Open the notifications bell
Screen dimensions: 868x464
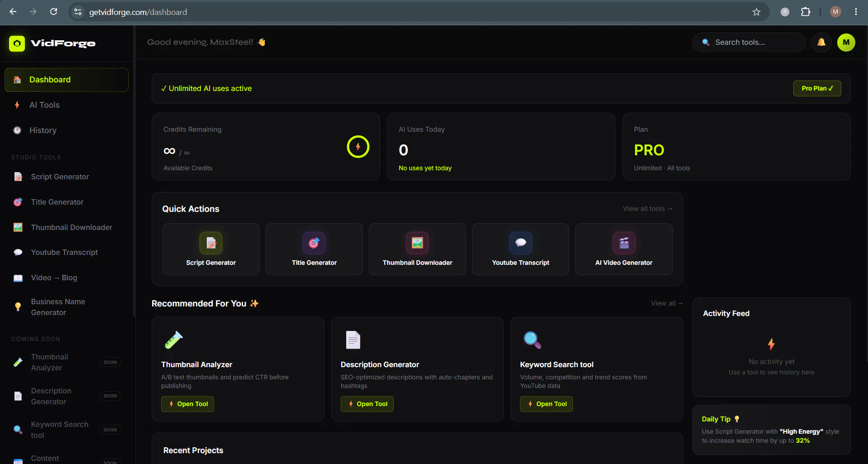(821, 43)
